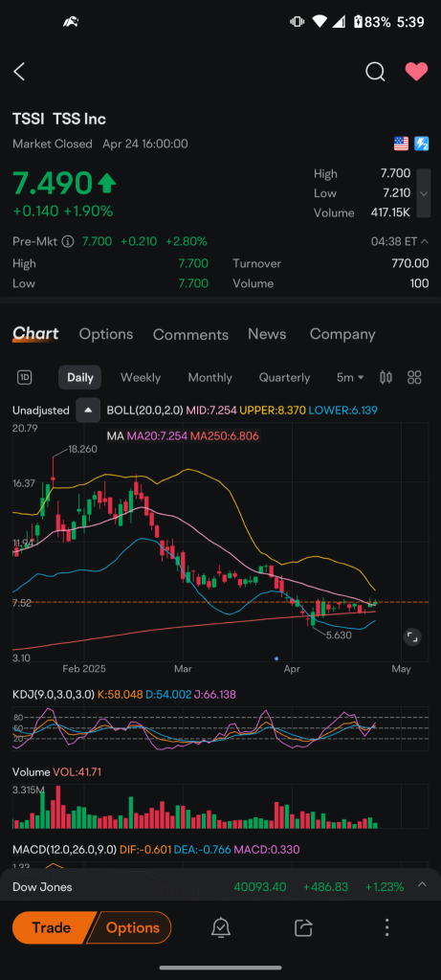Open the Options tab
Image resolution: width=441 pixels, height=980 pixels.
106,334
